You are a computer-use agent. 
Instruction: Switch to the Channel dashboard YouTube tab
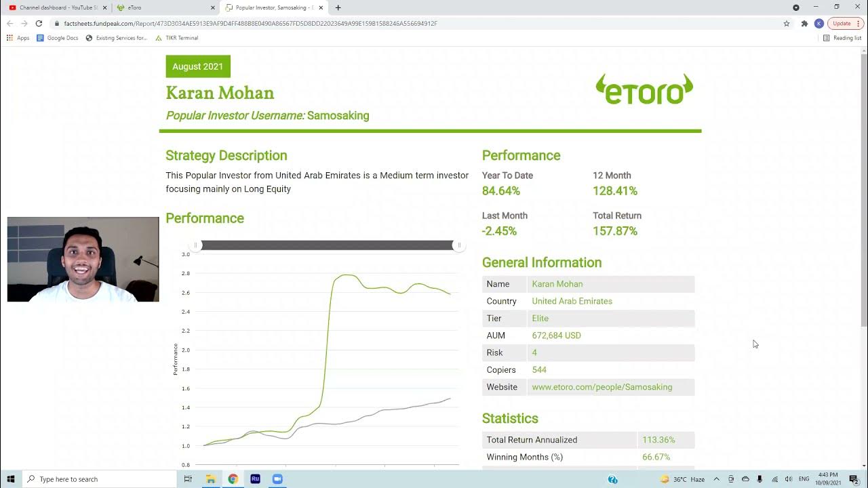coord(58,7)
